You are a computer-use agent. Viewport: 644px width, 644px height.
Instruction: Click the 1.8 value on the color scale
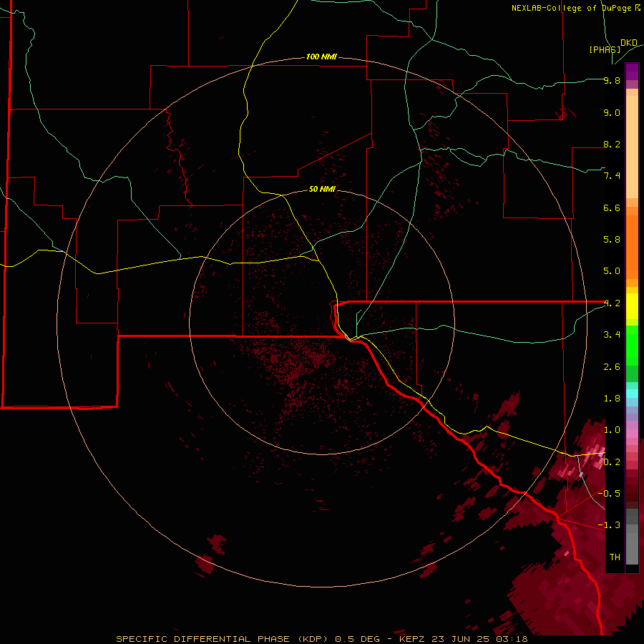pos(612,399)
